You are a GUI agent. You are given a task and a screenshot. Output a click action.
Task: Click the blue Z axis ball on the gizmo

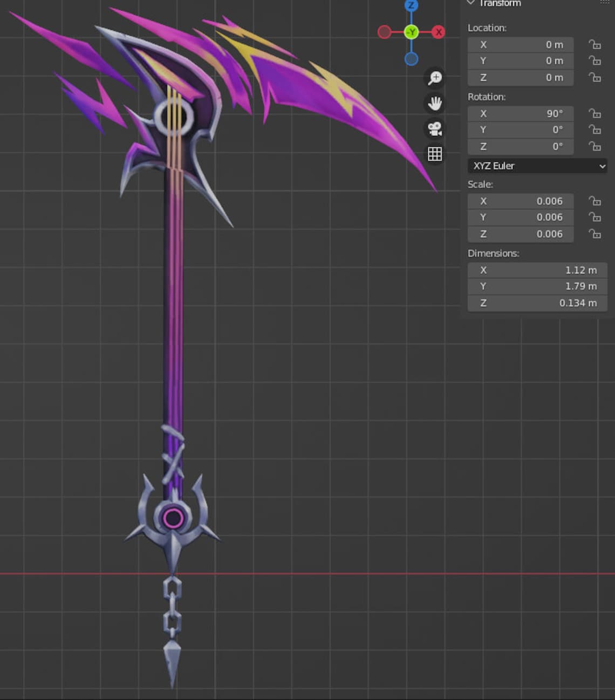click(x=411, y=6)
